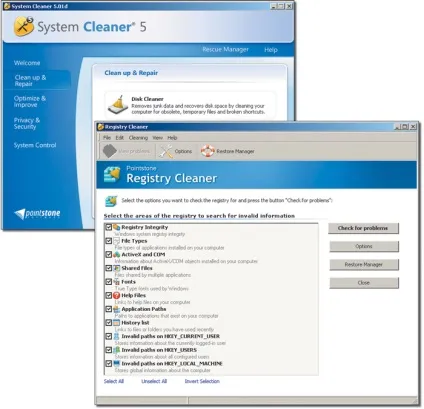The image size is (424, 409).
Task: Open Rescue Manager in top bar
Action: (x=225, y=50)
